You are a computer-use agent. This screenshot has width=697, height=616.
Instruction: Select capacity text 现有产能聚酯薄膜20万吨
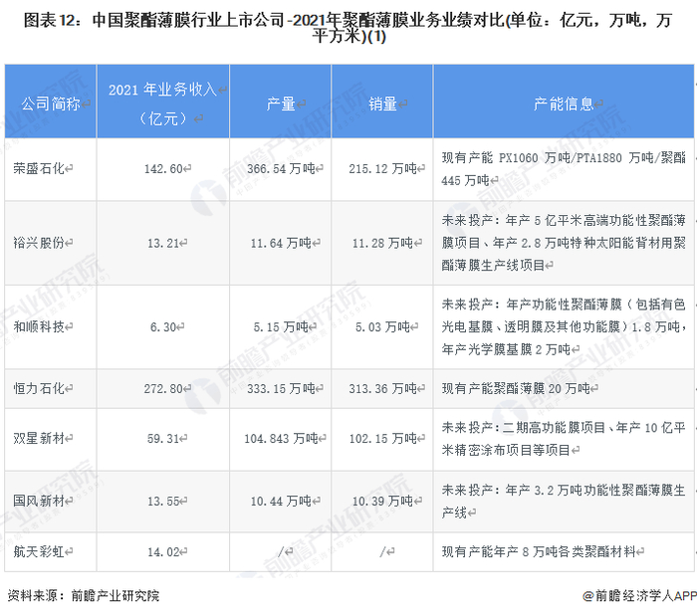tap(516, 389)
